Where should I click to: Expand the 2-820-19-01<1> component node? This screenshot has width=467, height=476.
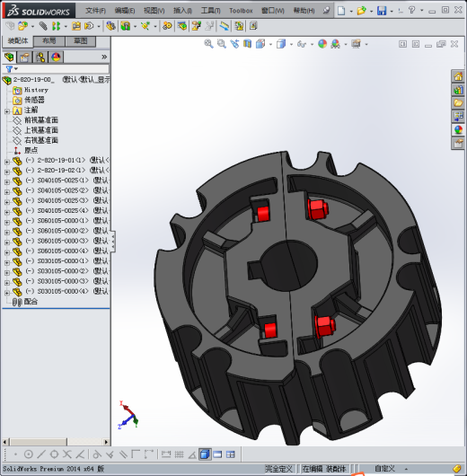[x=7, y=162]
